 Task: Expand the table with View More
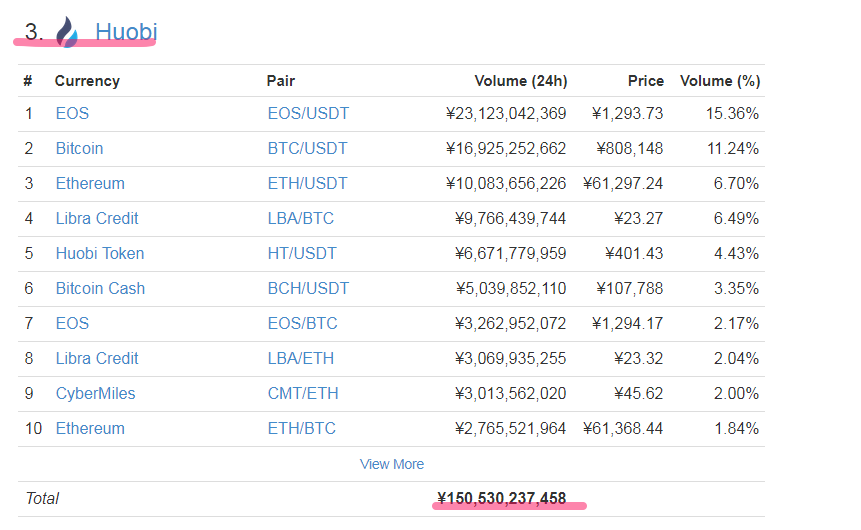(392, 464)
